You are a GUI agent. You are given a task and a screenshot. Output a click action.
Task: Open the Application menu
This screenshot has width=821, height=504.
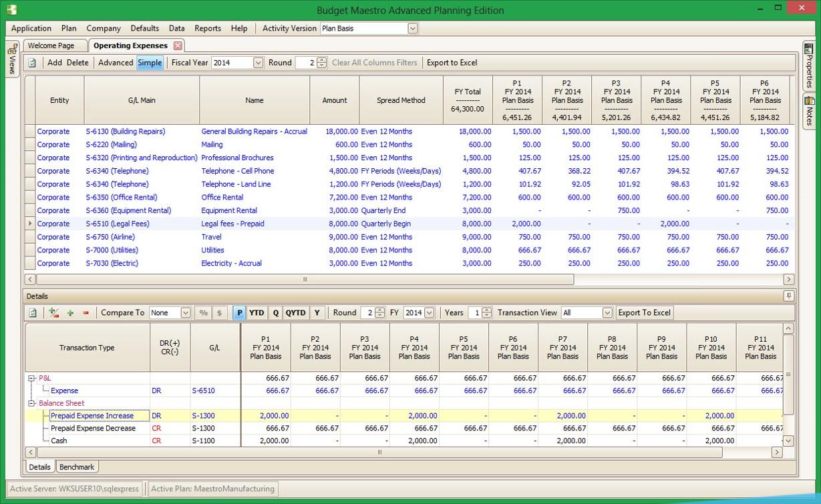(31, 29)
